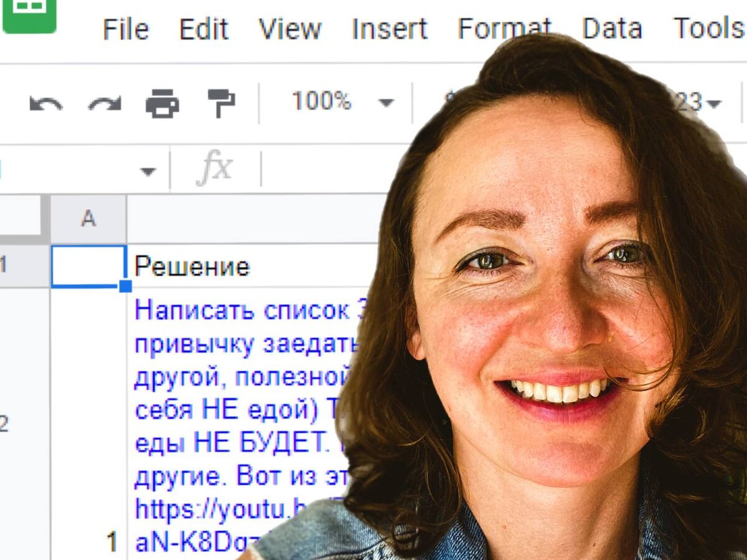Click the Undo icon
Screen dimensions: 747x560
(x=47, y=103)
